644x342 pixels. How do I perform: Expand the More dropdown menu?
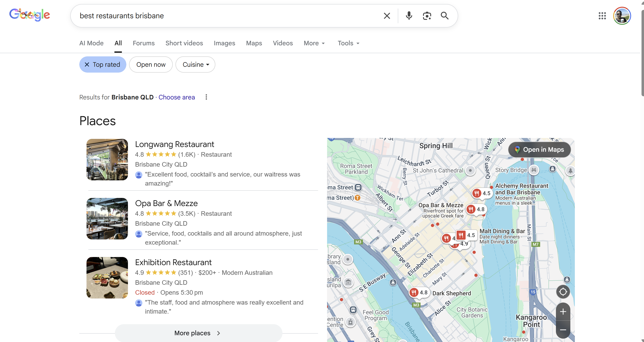[x=314, y=43]
